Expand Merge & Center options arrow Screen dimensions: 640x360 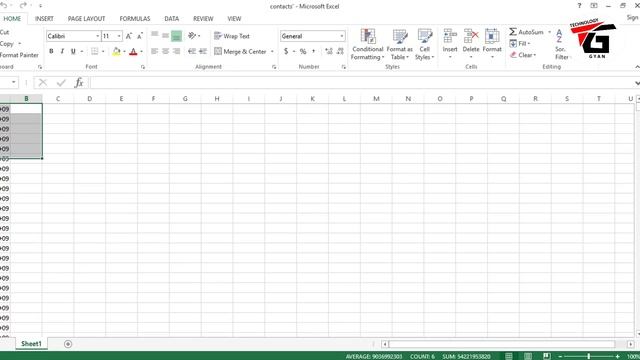click(272, 51)
